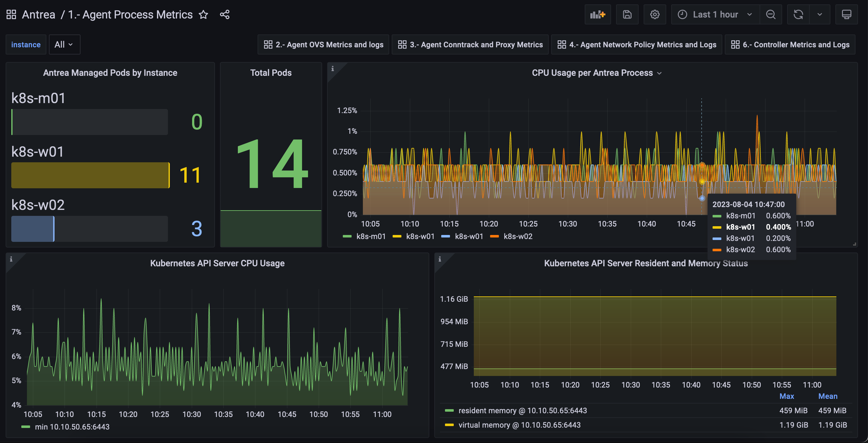Open Controller Metrics and Logs dashboard
The height and width of the screenshot is (443, 868).
790,44
